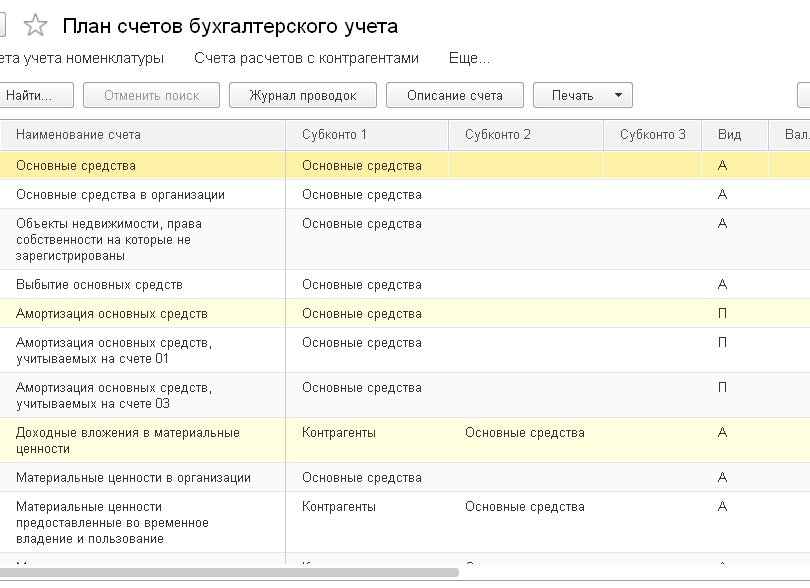Screen dimensions: 810x588
Task: Select row Материальные ценности в организации
Action: point(405,477)
